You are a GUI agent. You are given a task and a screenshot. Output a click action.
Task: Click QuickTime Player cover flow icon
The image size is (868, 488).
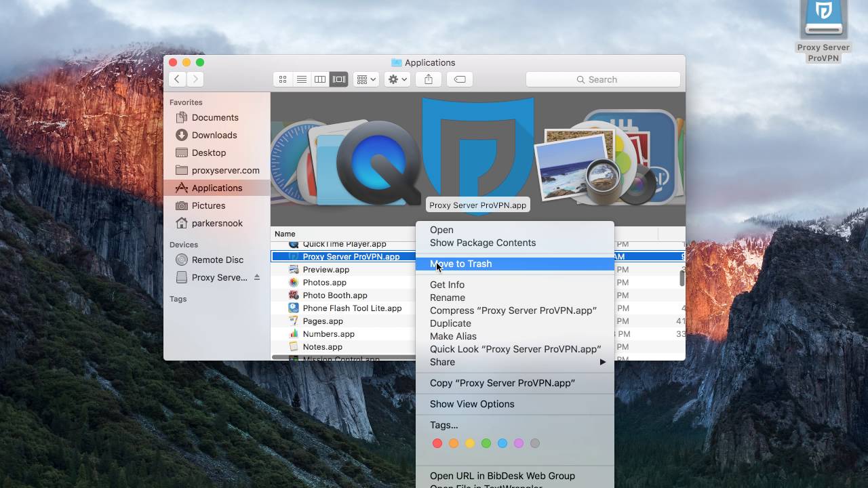[377, 163]
